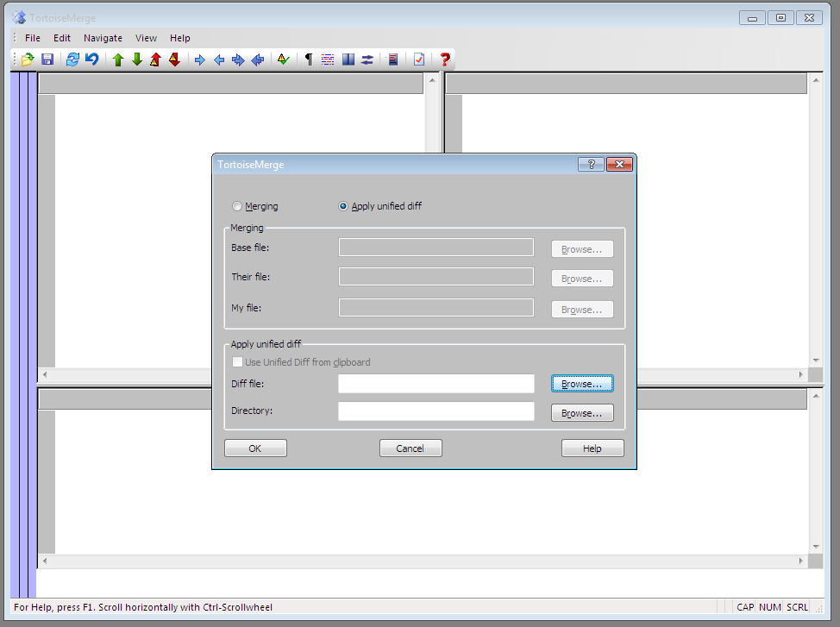Open the Help menu
This screenshot has width=840, height=627.
[180, 38]
